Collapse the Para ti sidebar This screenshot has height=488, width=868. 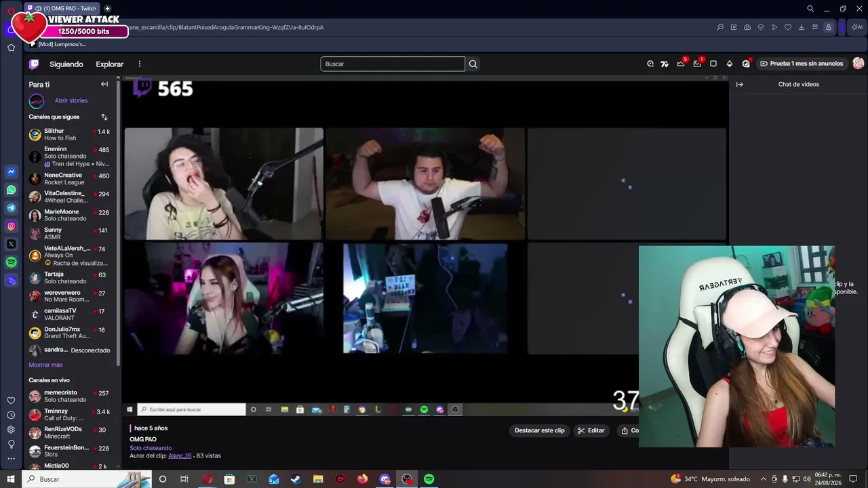coord(104,84)
